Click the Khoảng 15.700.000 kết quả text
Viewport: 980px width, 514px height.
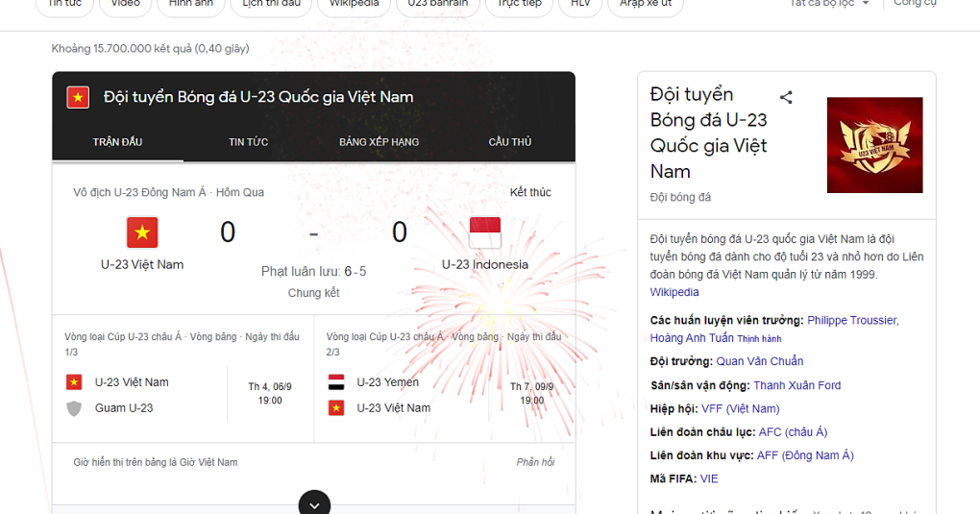pyautogui.click(x=150, y=48)
